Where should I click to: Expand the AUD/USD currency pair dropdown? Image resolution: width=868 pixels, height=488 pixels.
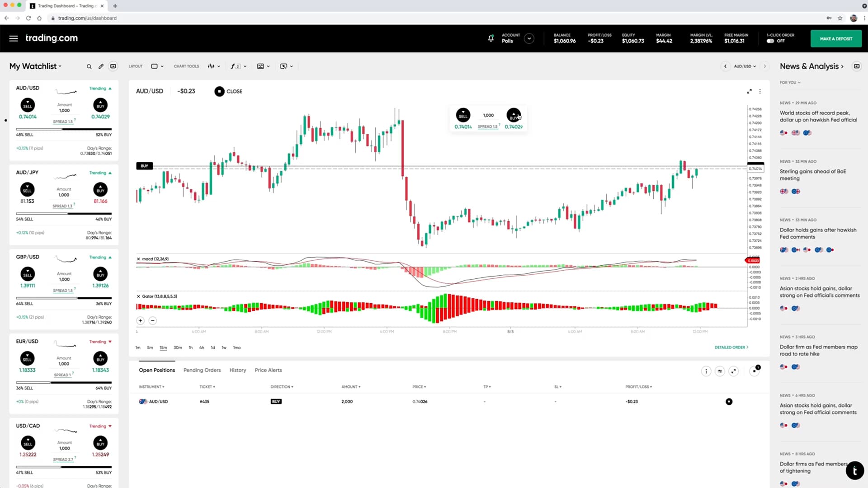pyautogui.click(x=745, y=66)
